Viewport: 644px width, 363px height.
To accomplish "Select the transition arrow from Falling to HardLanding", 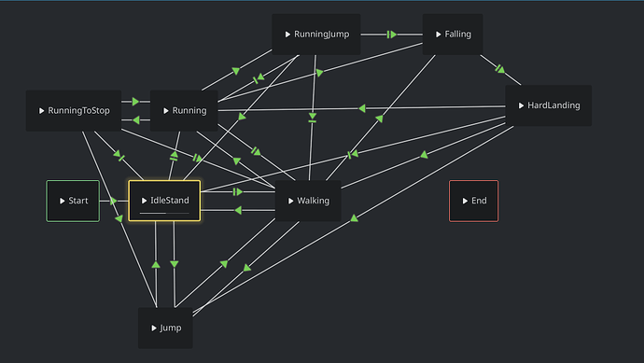I will 500,69.
